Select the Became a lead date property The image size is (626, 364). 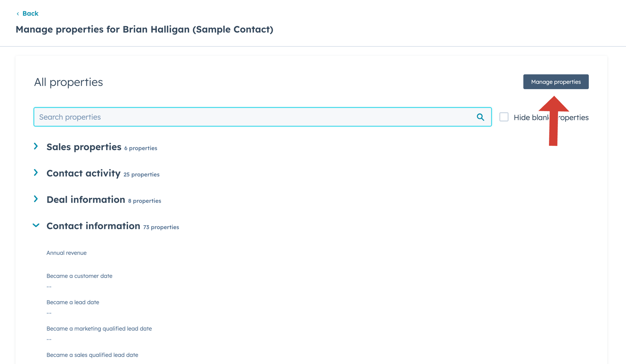click(73, 302)
